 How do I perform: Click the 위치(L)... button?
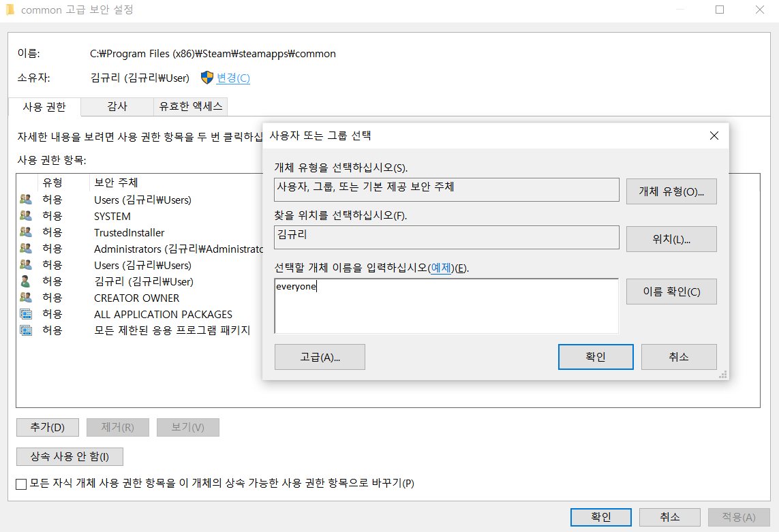671,239
